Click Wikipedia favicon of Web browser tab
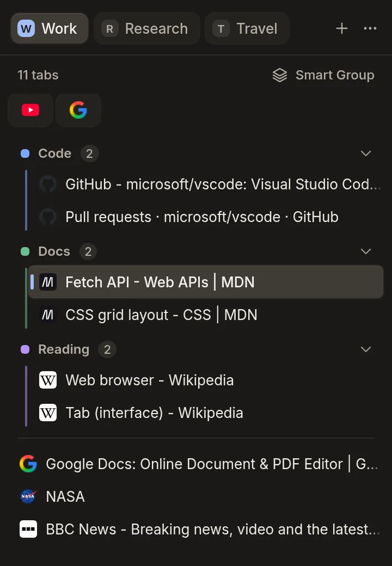Screen dimensions: 392x566 click(48, 380)
